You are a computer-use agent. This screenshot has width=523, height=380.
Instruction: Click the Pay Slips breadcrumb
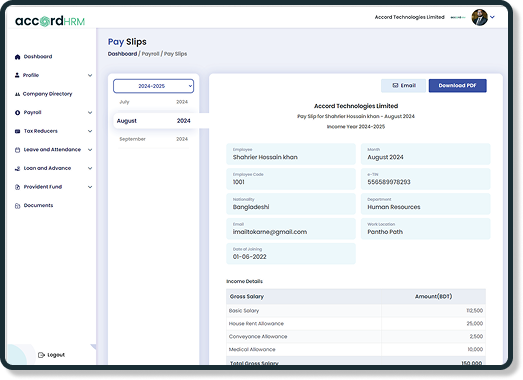pos(175,54)
